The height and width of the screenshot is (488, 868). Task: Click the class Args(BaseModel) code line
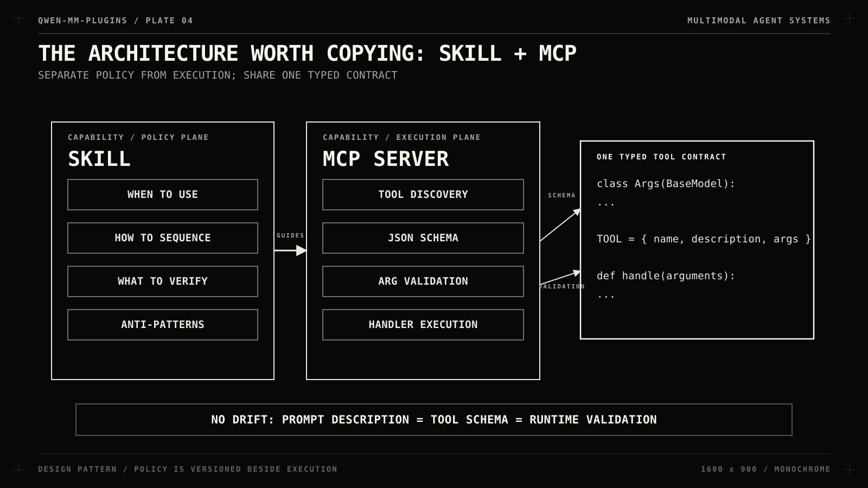tap(666, 184)
